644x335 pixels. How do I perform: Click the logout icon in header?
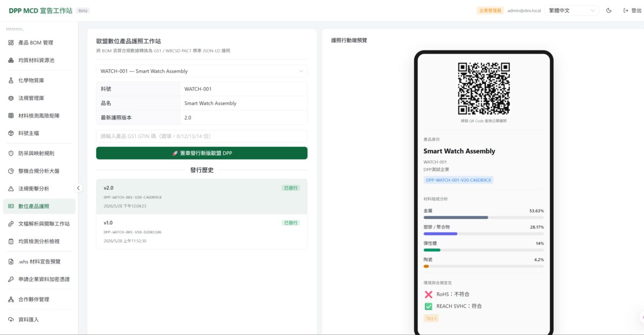click(x=626, y=10)
